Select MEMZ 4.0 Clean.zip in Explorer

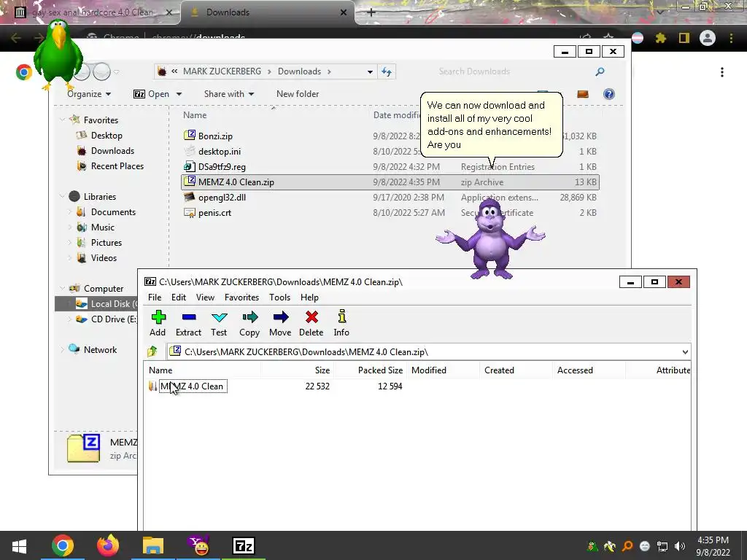[390, 182]
